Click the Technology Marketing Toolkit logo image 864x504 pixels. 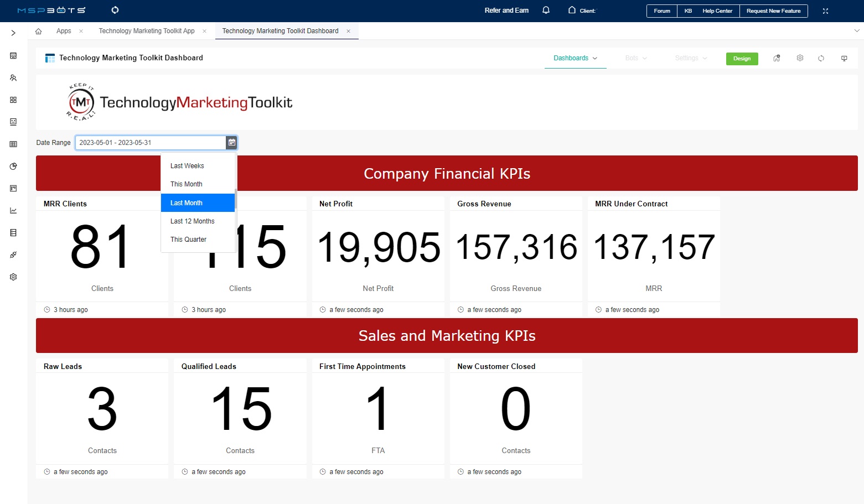[179, 102]
